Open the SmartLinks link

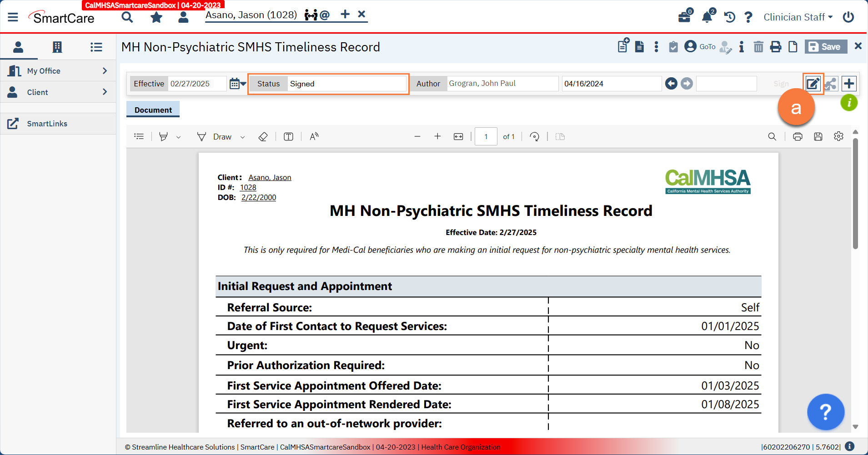coord(47,124)
